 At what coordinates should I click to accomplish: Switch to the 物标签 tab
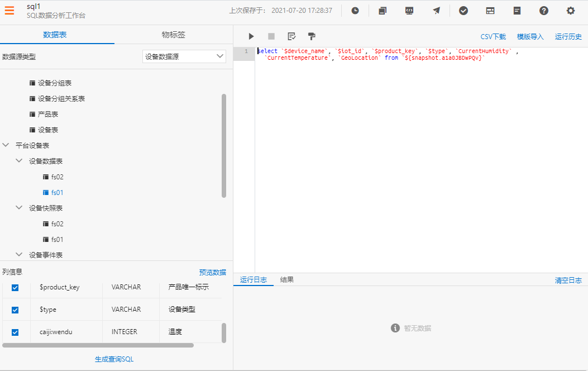(x=173, y=35)
